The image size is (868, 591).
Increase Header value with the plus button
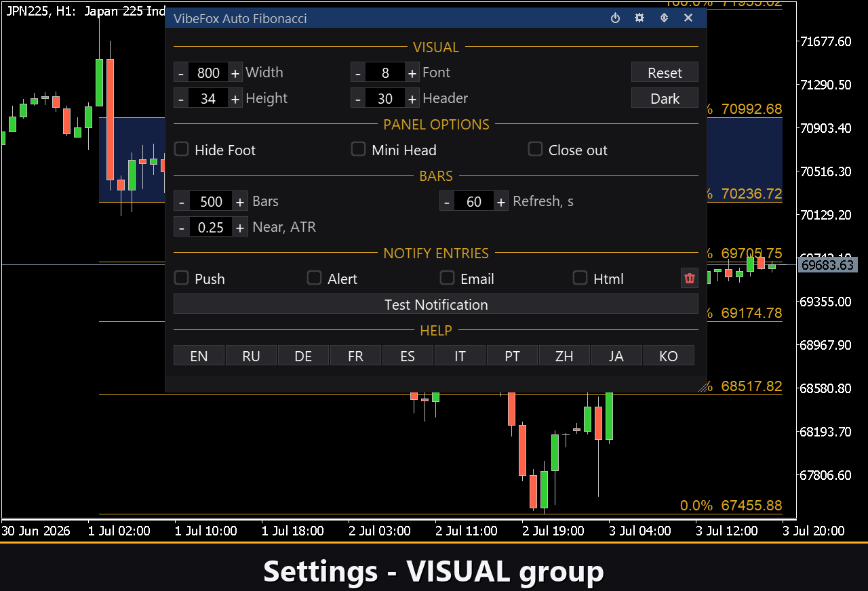[412, 98]
